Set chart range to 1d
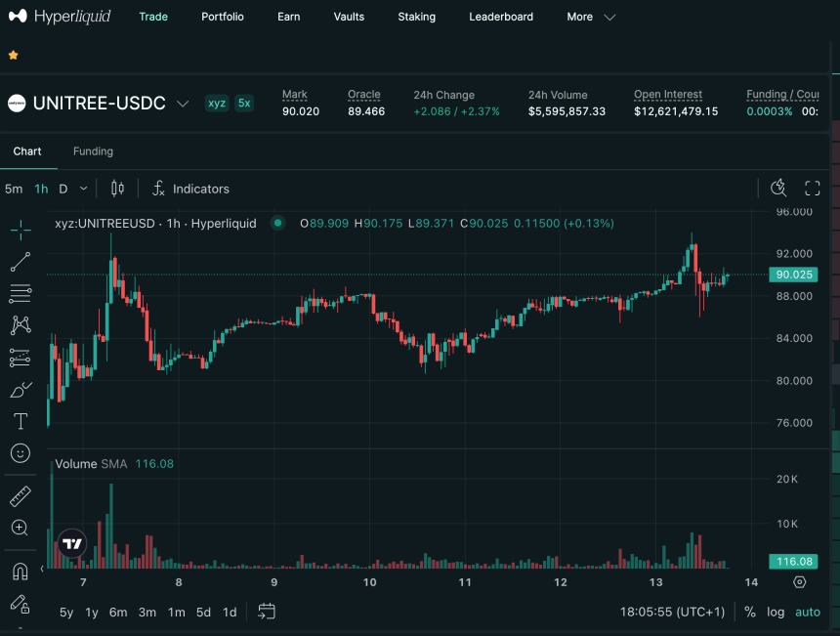The height and width of the screenshot is (636, 840). point(230,612)
